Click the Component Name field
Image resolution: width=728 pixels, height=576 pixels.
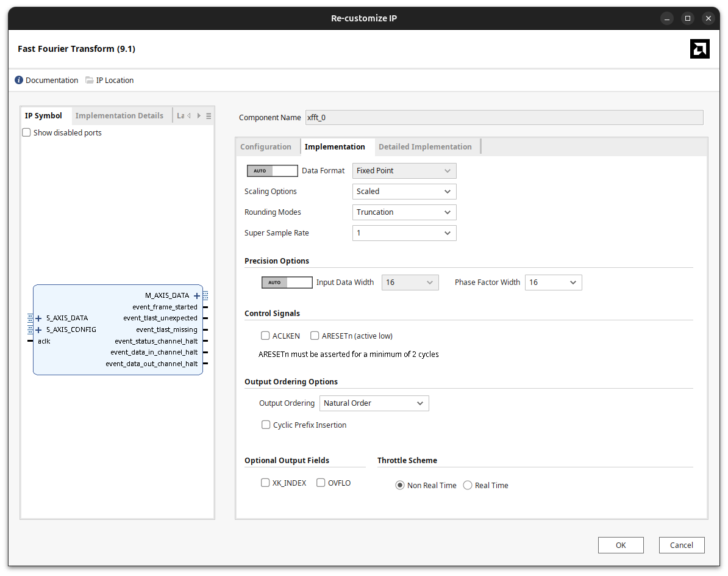(504, 118)
